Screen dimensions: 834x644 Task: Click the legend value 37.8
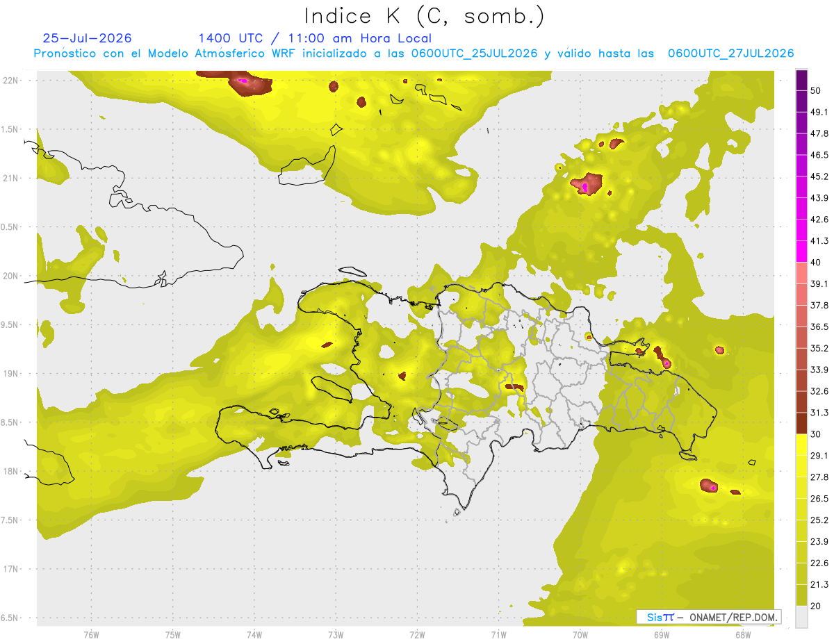click(x=819, y=305)
